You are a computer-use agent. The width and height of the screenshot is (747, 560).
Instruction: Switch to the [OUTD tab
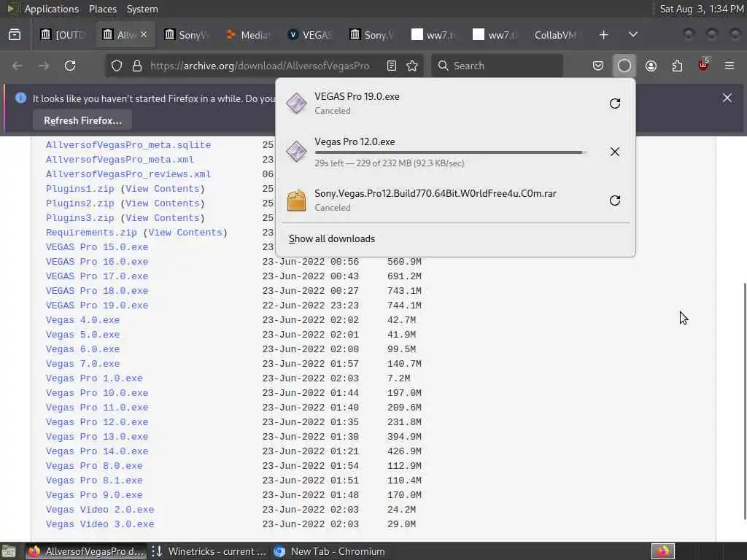point(63,35)
